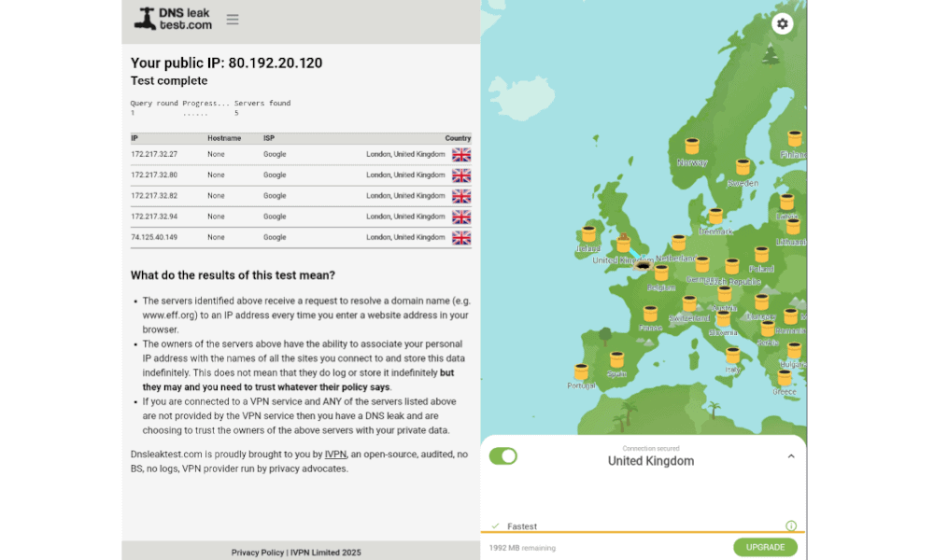The height and width of the screenshot is (560, 934).
Task: Click IP address 172.217.32.94
Action: [x=154, y=217]
